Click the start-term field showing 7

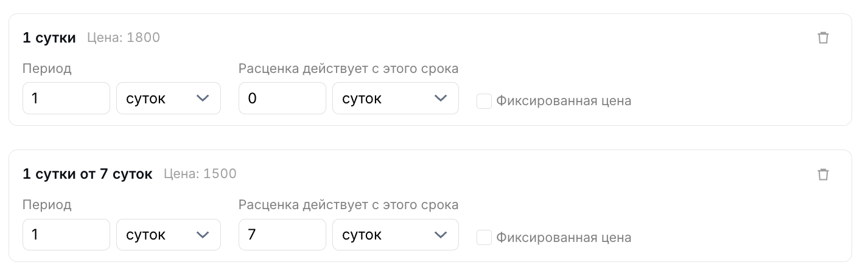click(x=282, y=235)
